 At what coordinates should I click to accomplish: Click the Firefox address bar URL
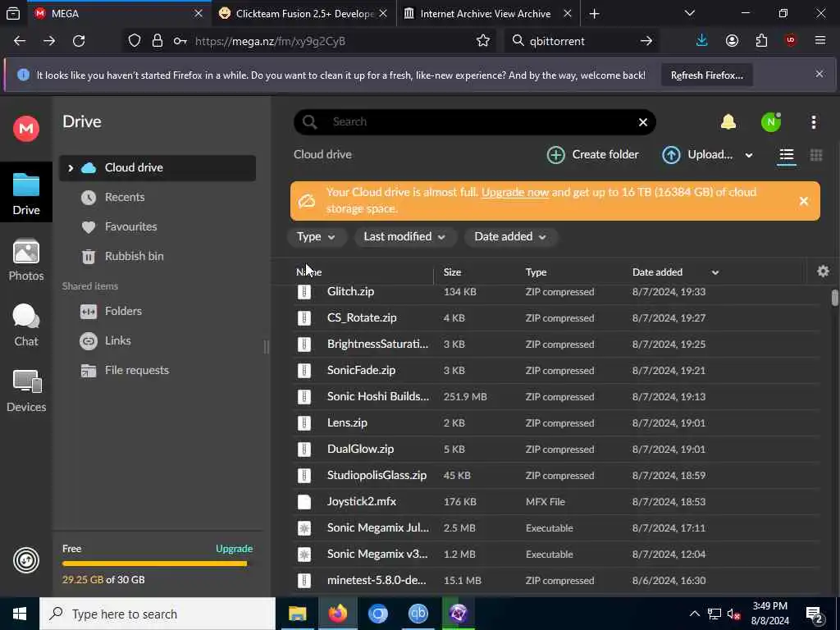point(270,41)
